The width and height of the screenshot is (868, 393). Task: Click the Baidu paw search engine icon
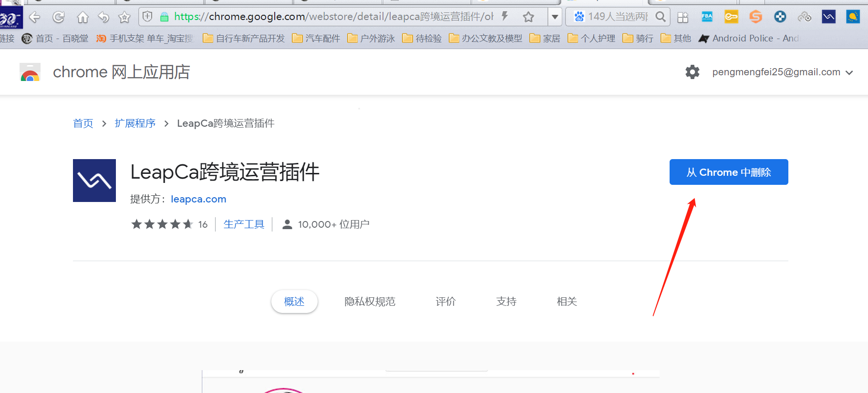point(579,17)
